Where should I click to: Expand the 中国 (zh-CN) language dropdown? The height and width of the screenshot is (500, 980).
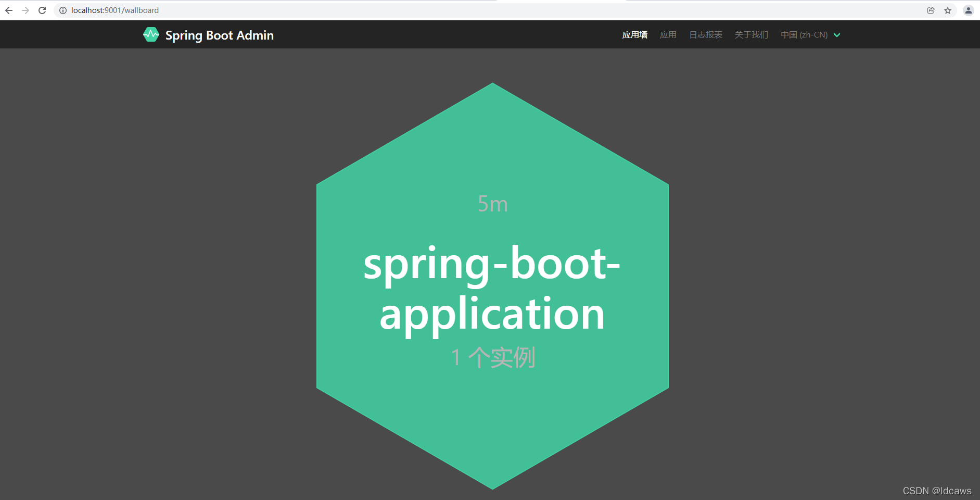pos(810,35)
